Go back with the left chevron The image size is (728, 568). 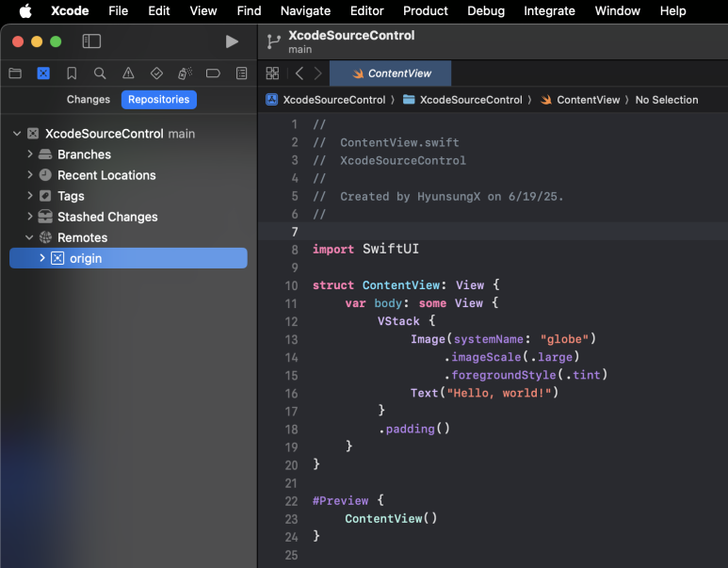(x=299, y=73)
